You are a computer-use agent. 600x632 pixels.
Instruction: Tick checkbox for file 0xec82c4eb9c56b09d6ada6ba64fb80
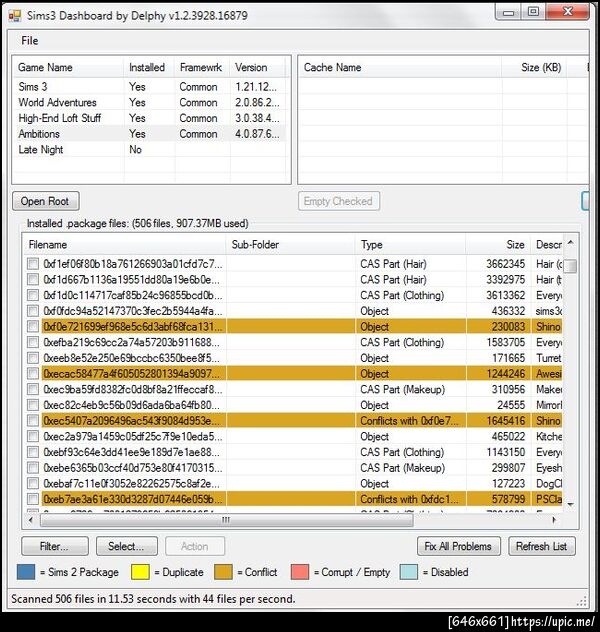click(x=33, y=405)
